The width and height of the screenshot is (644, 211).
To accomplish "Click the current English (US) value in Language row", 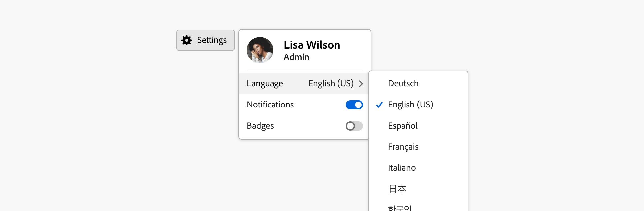I will pyautogui.click(x=331, y=84).
